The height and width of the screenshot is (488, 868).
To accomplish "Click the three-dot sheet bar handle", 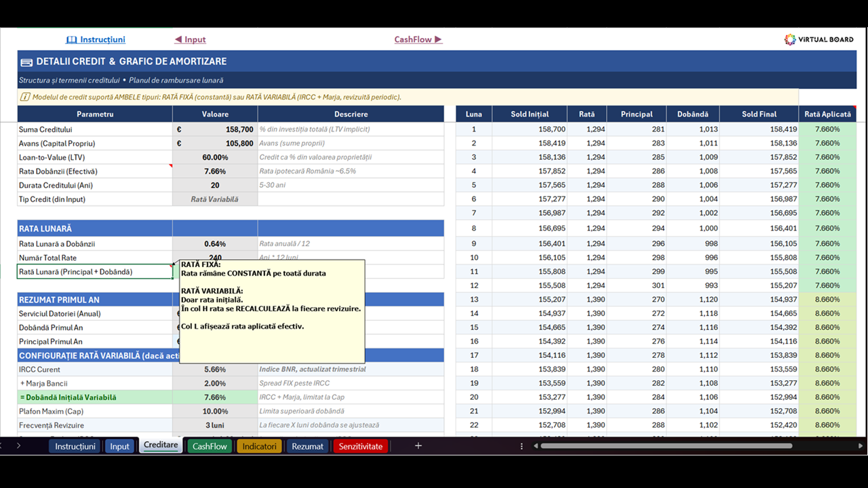I will pyautogui.click(x=521, y=446).
